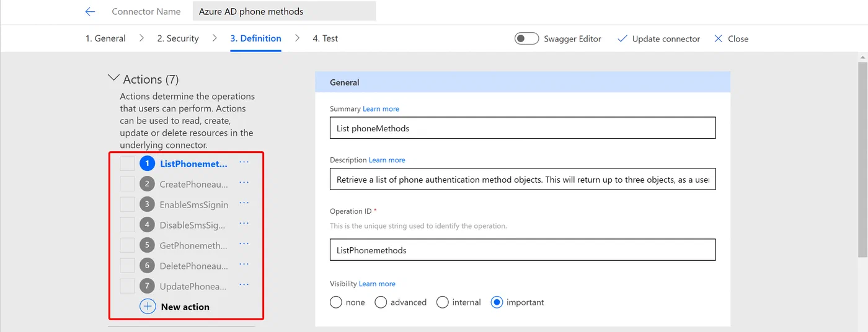
Task: Click the chevron after 2. Security step
Action: tap(215, 38)
